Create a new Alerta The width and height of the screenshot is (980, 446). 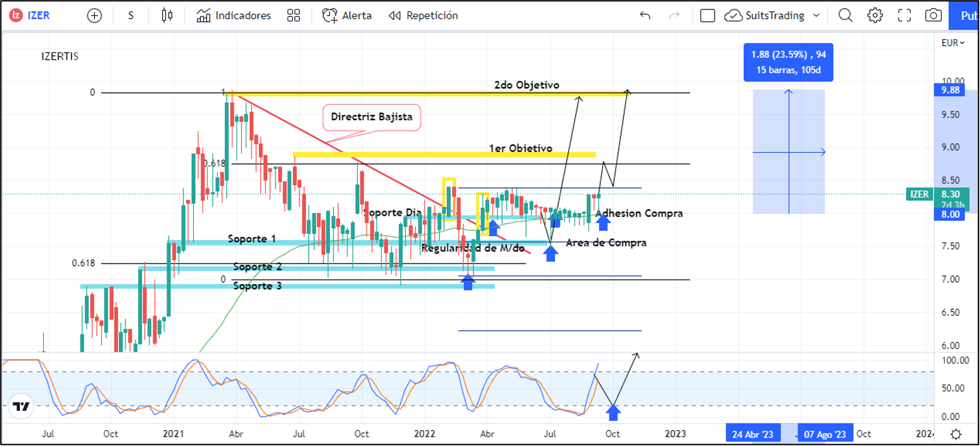tap(347, 15)
